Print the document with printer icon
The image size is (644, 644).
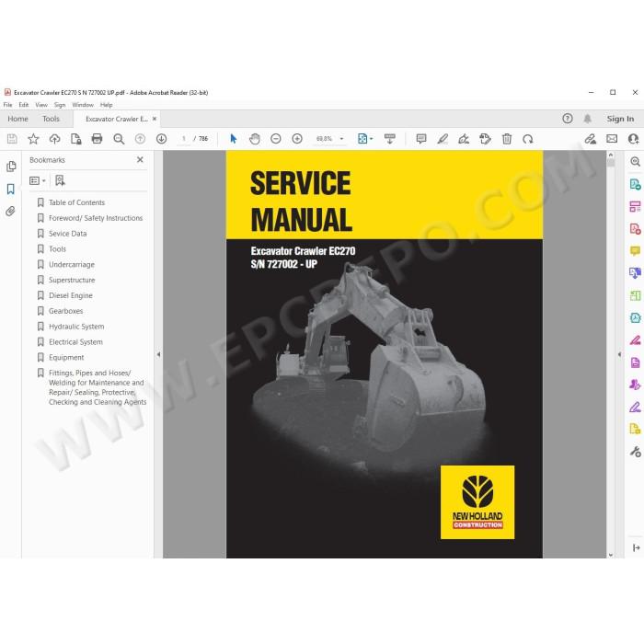(97, 139)
